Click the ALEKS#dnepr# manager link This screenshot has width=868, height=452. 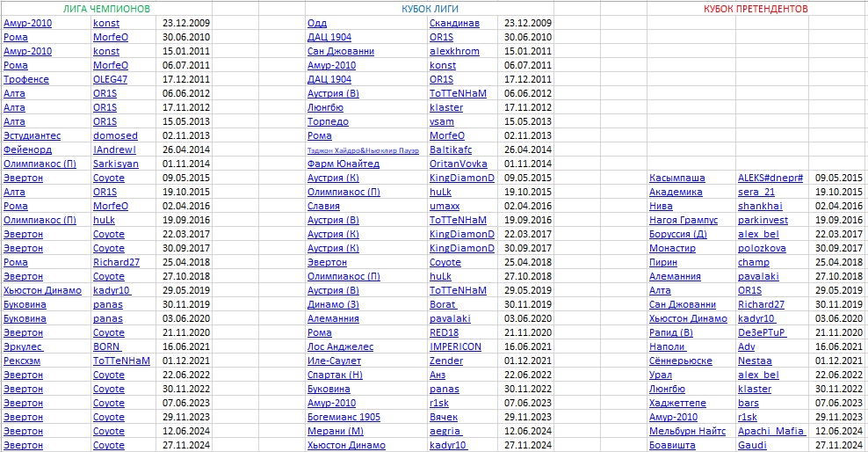click(770, 178)
